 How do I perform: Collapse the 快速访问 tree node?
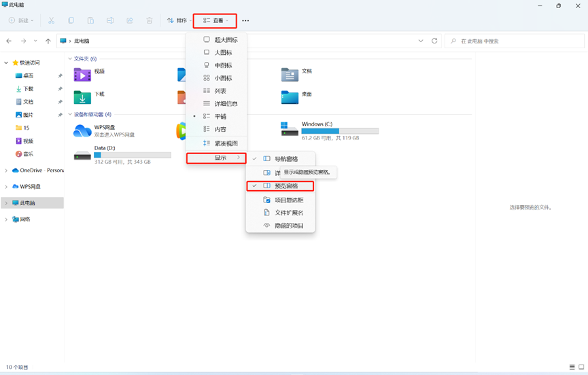(7, 62)
